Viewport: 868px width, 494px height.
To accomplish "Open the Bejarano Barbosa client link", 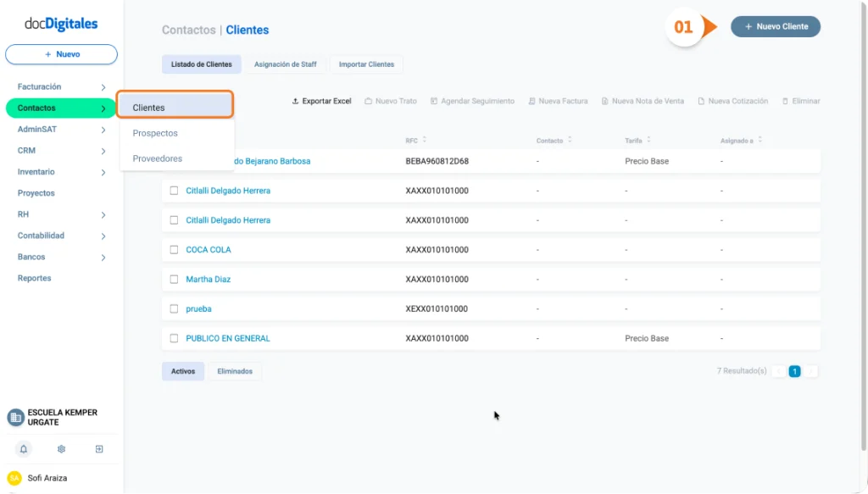I will [x=272, y=161].
